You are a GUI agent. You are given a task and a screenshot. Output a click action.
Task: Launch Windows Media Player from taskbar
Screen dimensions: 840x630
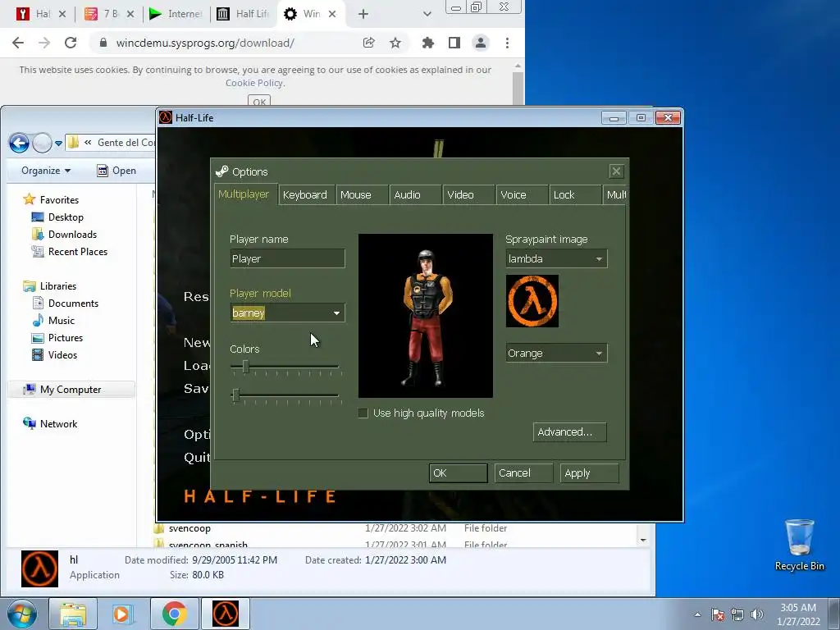pos(123,614)
